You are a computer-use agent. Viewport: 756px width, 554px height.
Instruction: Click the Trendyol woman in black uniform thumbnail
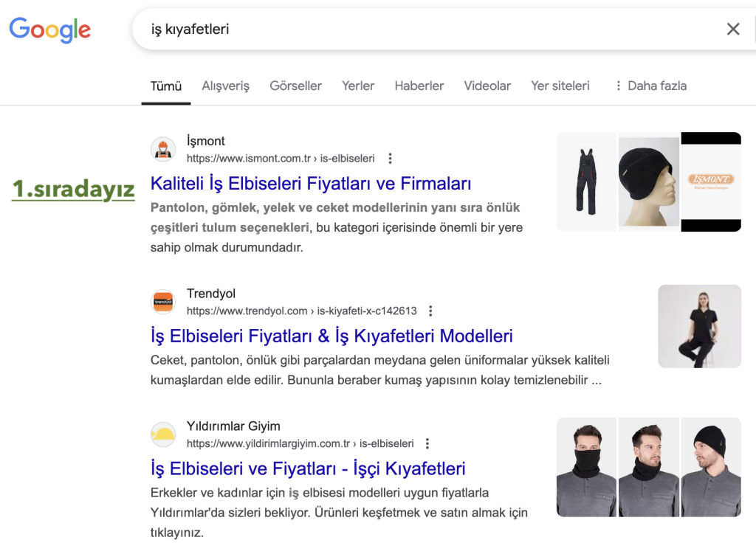tap(699, 326)
